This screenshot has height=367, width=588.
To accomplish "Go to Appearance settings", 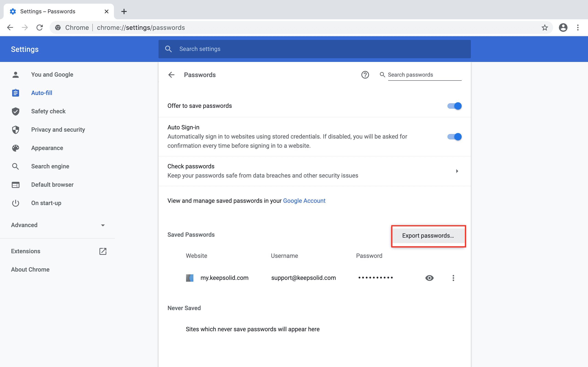I will point(47,148).
